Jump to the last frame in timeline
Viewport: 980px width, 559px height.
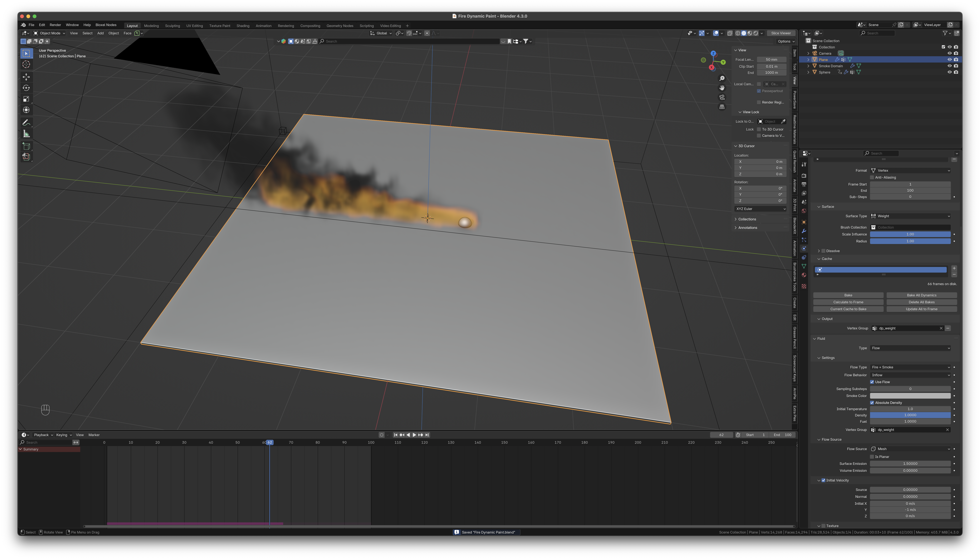pos(427,435)
